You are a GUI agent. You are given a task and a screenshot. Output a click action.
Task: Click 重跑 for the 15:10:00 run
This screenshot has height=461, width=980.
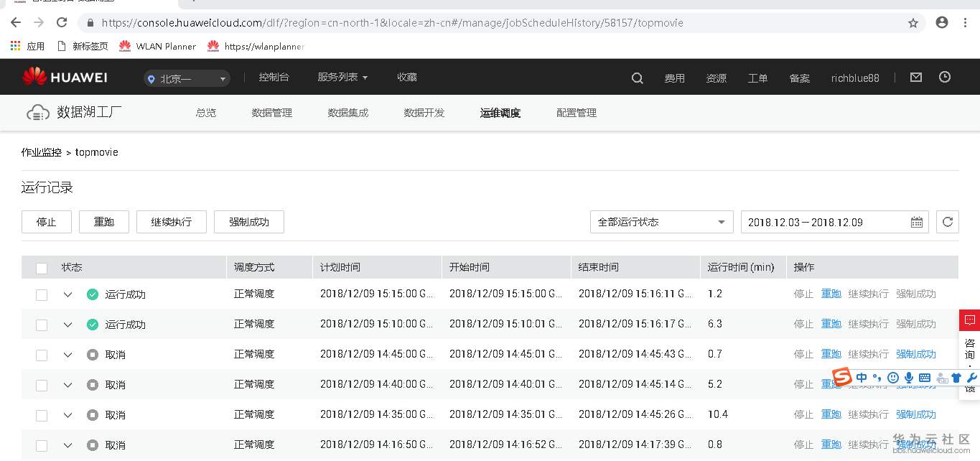[x=831, y=324]
